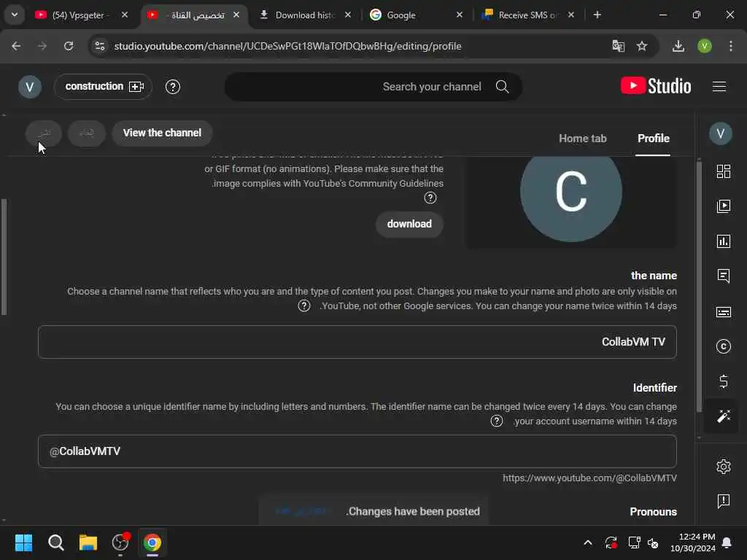Click the construction create button
Viewport: 747px width, 560px height.
[104, 87]
